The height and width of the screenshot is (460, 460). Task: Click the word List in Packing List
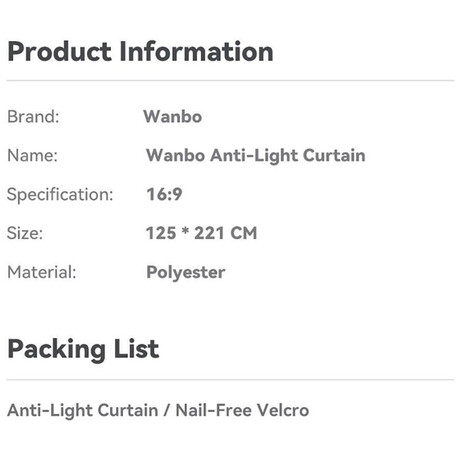coord(136,348)
